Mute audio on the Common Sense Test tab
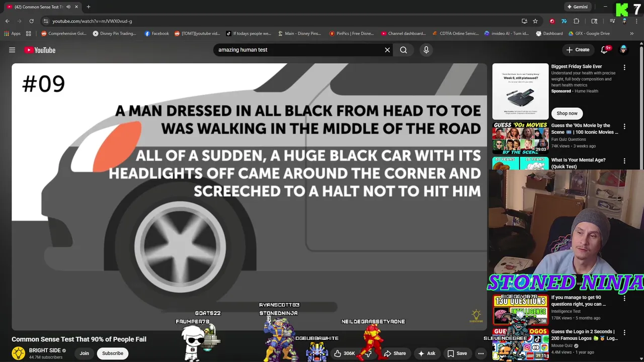Screen dimensions: 644x362 [68, 7]
